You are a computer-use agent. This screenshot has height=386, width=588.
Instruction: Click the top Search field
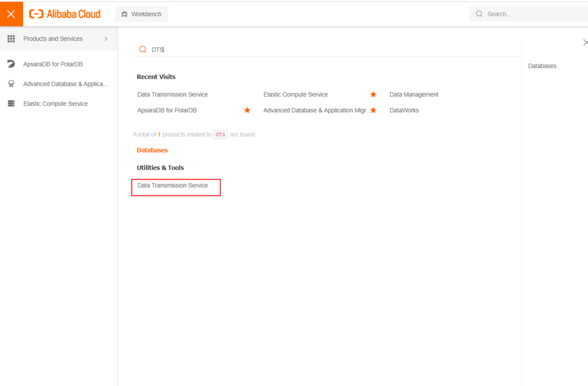tap(529, 14)
